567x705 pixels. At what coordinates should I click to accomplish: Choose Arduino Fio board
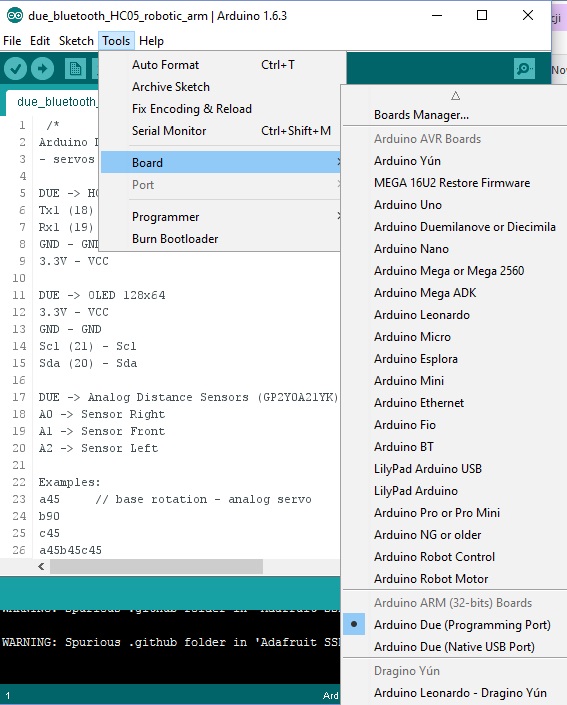pyautogui.click(x=455, y=425)
